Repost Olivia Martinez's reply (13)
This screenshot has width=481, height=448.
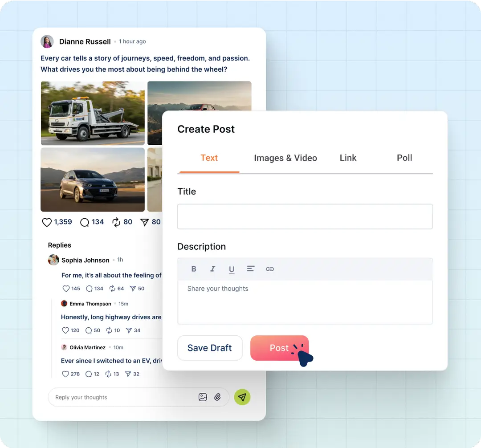108,374
